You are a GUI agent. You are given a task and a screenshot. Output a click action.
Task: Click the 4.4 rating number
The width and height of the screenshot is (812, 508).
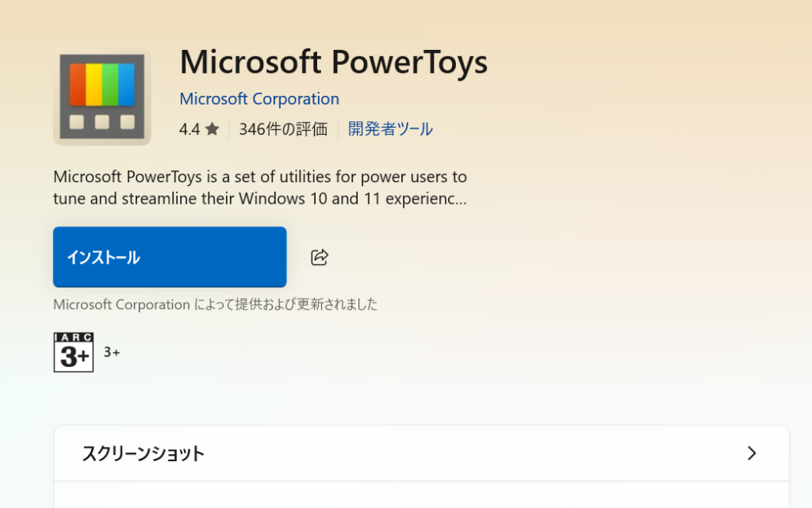[190, 129]
